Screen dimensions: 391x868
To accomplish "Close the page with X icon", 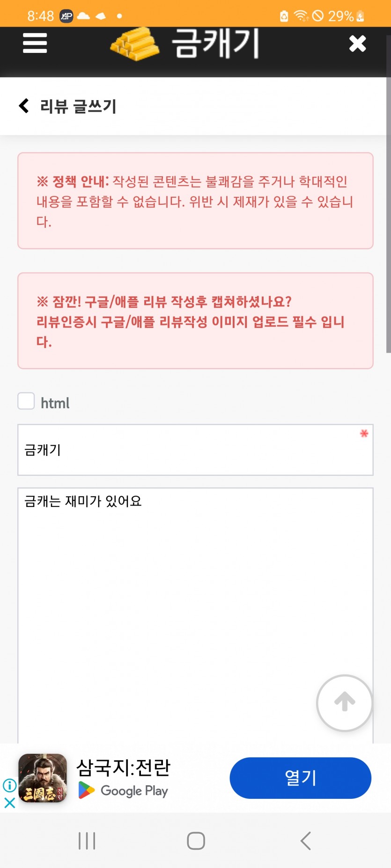I will [x=357, y=43].
